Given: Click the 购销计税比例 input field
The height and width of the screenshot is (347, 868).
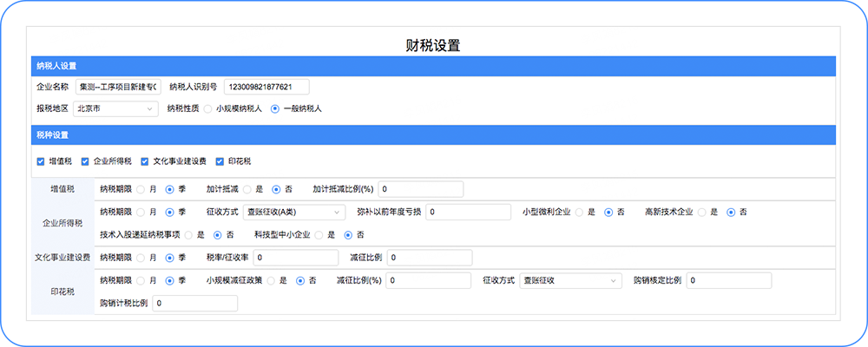Looking at the screenshot, I should click(194, 304).
